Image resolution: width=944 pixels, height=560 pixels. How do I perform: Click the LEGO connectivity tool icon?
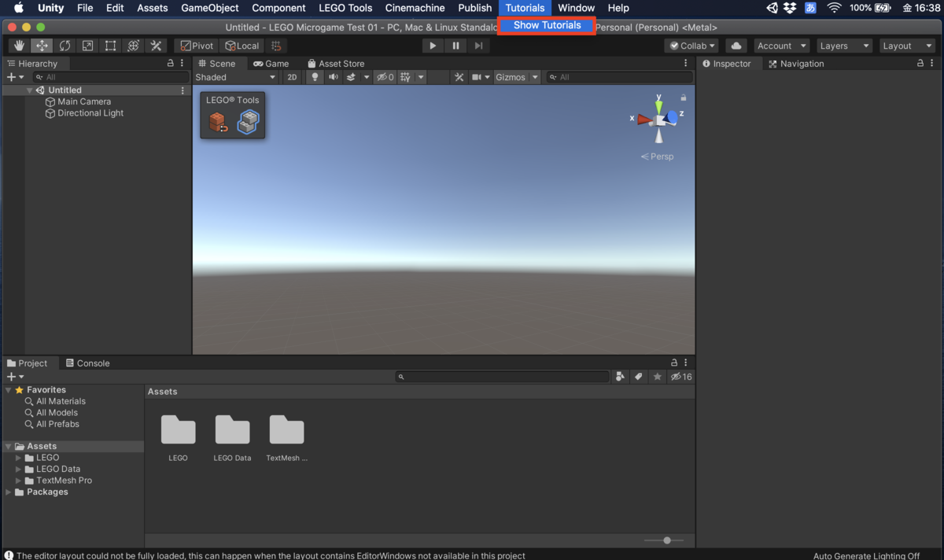click(x=249, y=122)
